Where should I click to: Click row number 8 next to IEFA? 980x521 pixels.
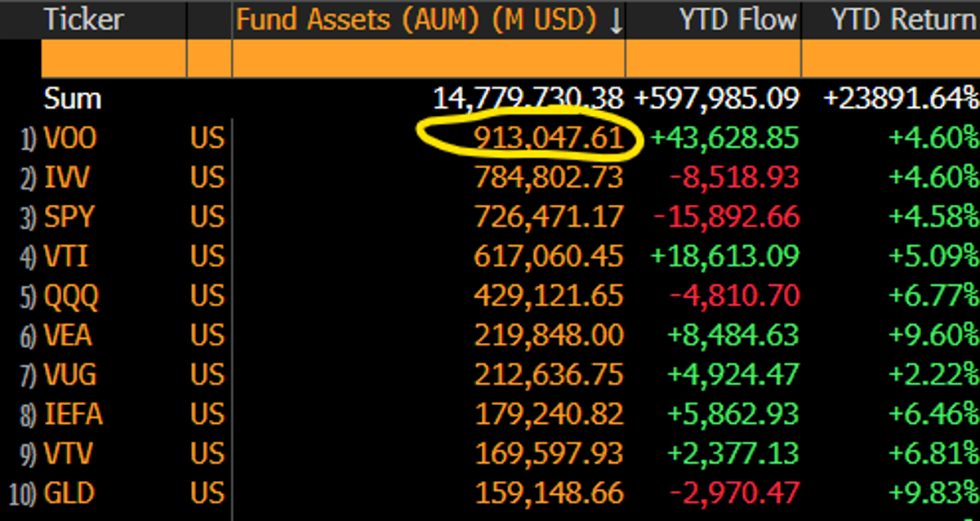(x=26, y=415)
